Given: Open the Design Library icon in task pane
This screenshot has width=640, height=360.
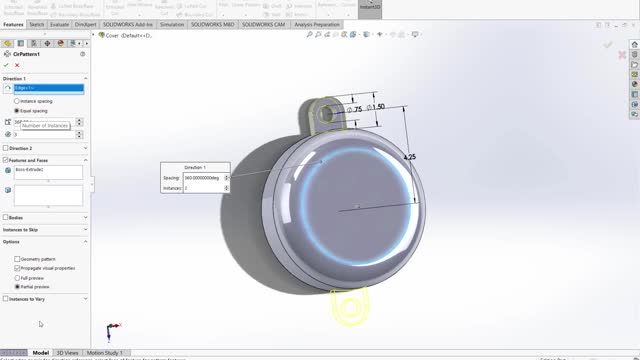Looking at the screenshot, I should click(x=634, y=55).
